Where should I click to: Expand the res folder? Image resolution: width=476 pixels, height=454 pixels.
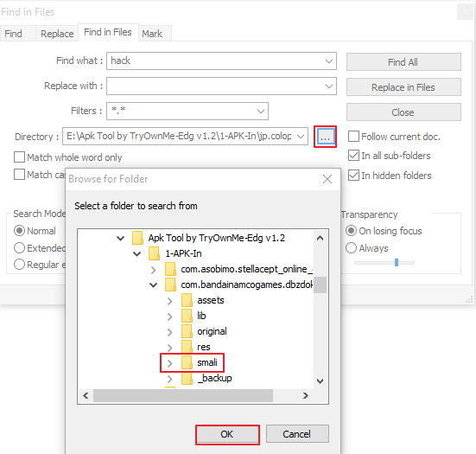[170, 348]
